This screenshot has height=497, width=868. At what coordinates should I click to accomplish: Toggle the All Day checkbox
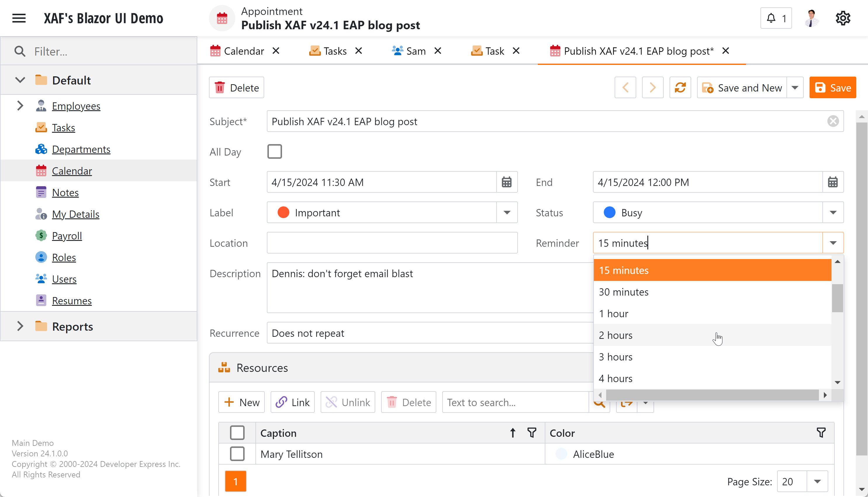275,151
